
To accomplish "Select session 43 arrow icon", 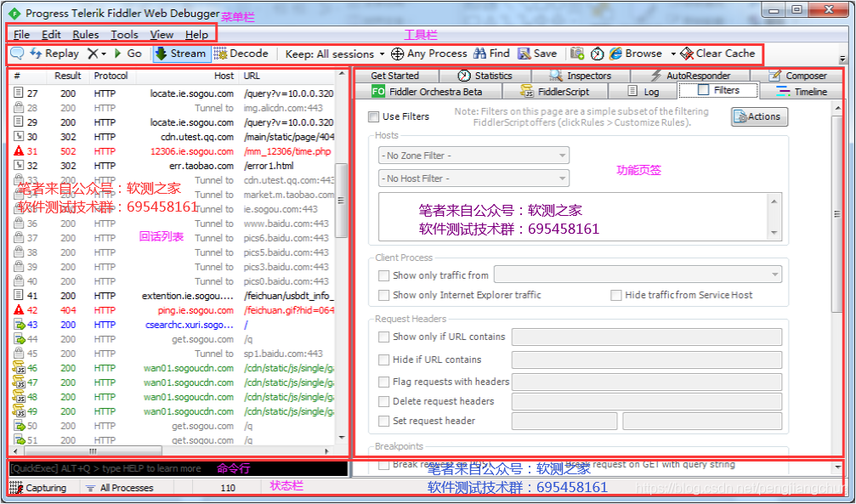I will [19, 325].
